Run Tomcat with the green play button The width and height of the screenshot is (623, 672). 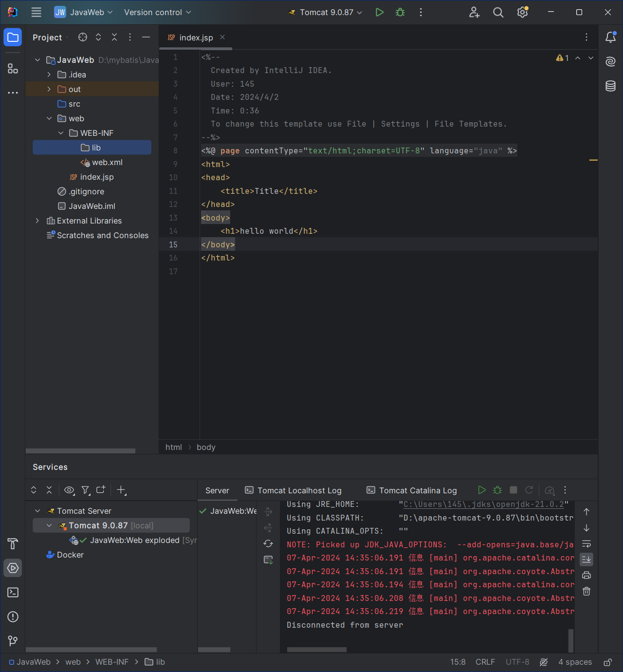point(380,12)
